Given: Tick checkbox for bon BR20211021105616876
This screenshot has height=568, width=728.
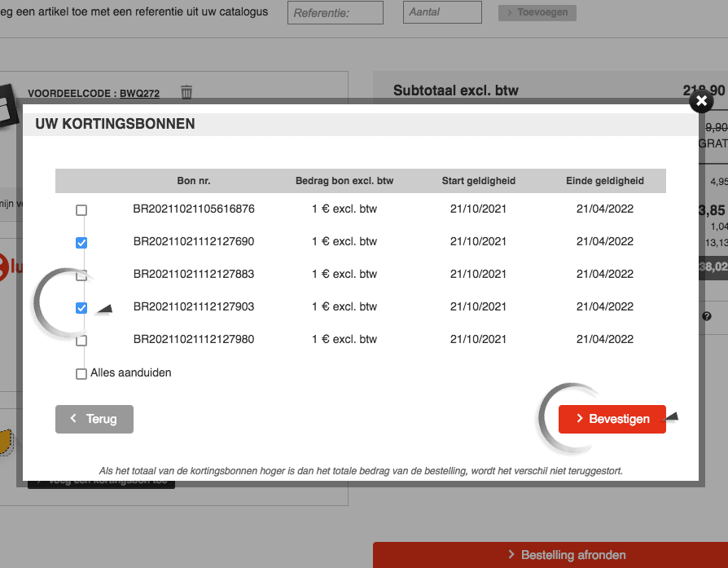Looking at the screenshot, I should click(x=81, y=210).
